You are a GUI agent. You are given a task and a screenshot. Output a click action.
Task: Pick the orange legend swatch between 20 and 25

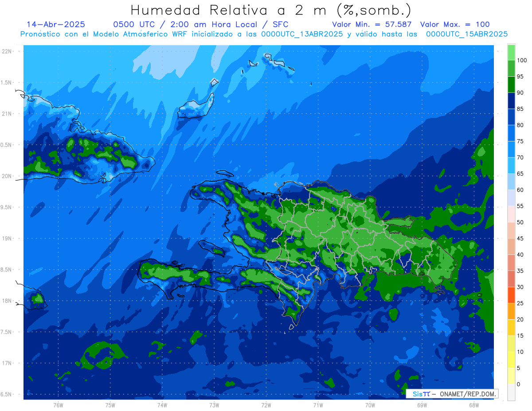pos(511,312)
